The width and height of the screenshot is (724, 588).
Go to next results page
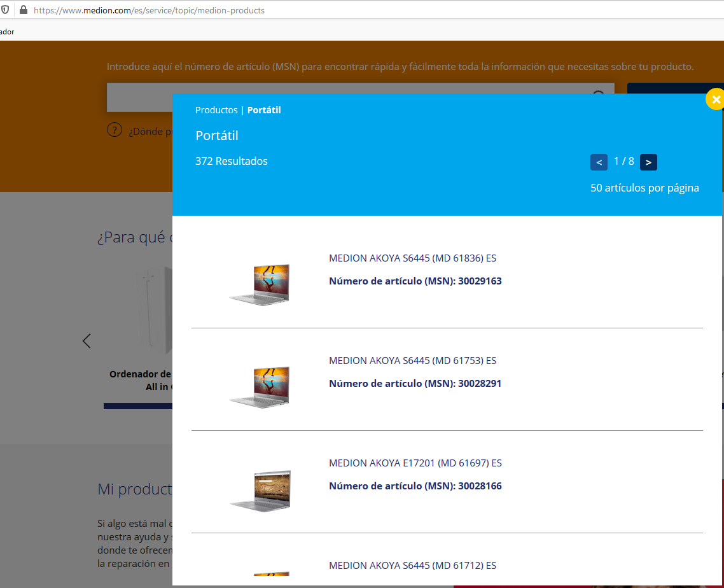pos(648,162)
